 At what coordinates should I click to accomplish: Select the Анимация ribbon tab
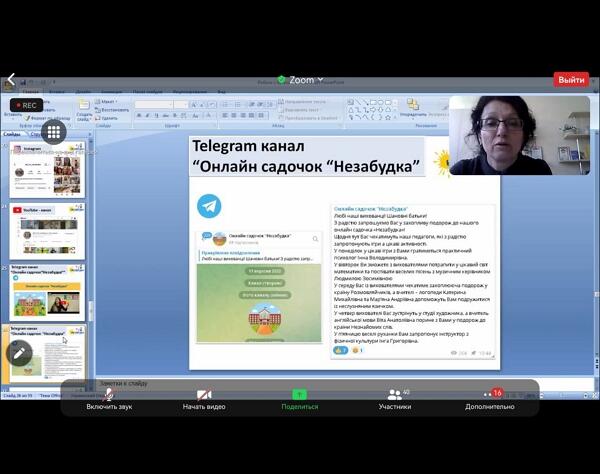(x=111, y=92)
